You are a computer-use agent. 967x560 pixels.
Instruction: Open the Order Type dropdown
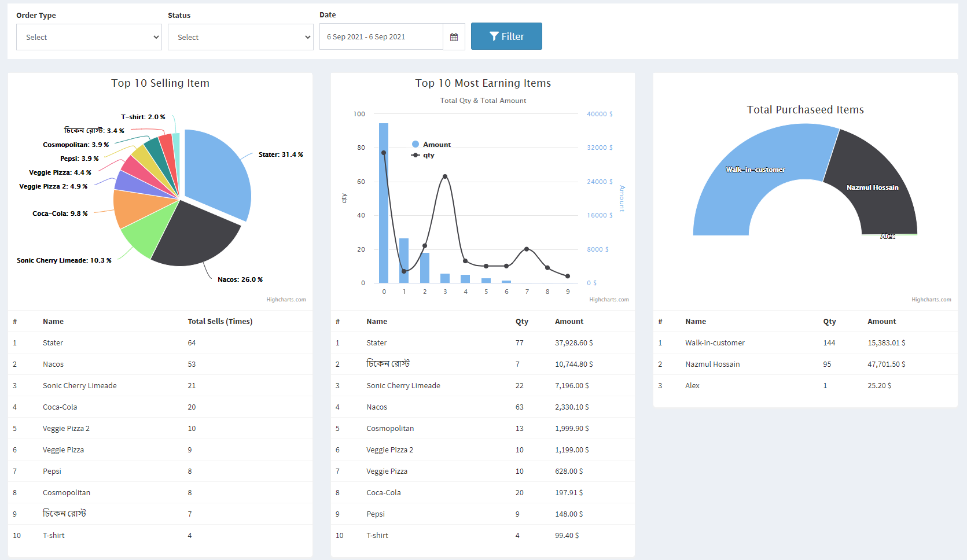click(89, 37)
